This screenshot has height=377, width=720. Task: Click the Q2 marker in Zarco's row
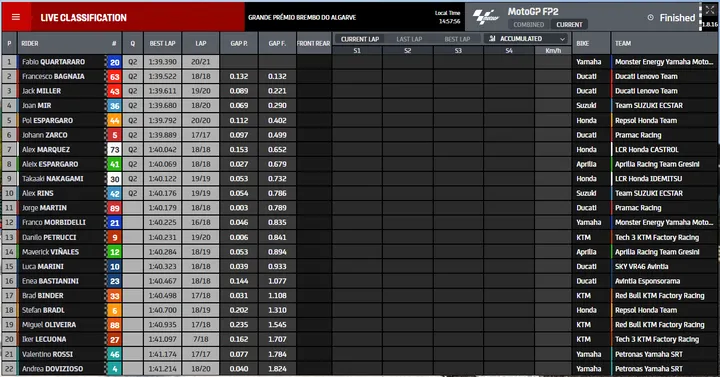pyautogui.click(x=132, y=135)
